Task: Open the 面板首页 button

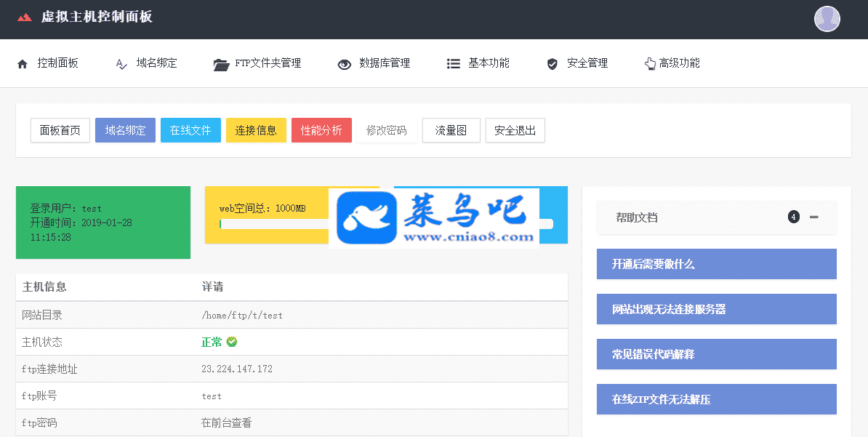Action: tap(60, 131)
